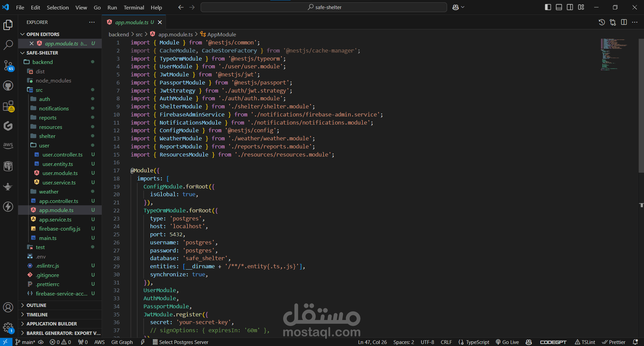644x346 pixels.
Task: Click the CRLF end of line selector
Action: 446,342
